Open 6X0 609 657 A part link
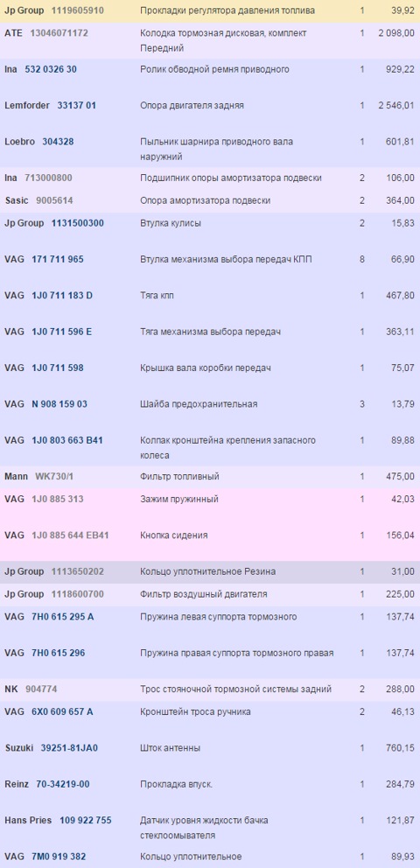This screenshot has width=420, height=868. point(62,712)
